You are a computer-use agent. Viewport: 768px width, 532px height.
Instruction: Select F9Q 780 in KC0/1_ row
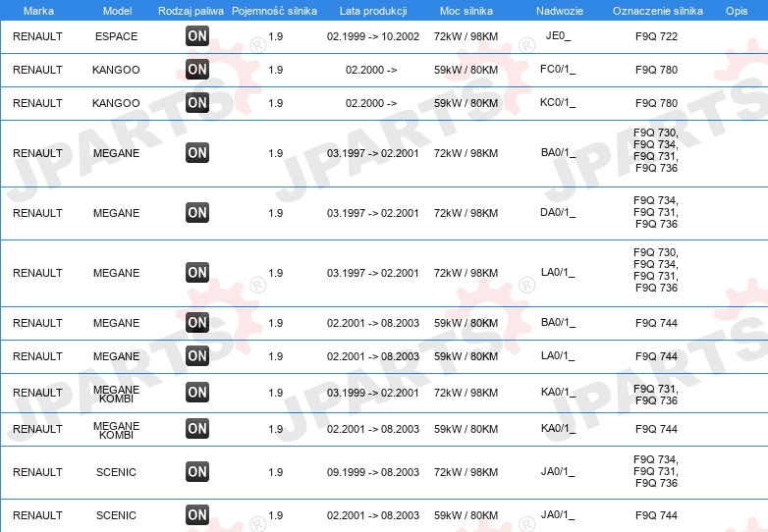[x=656, y=103]
